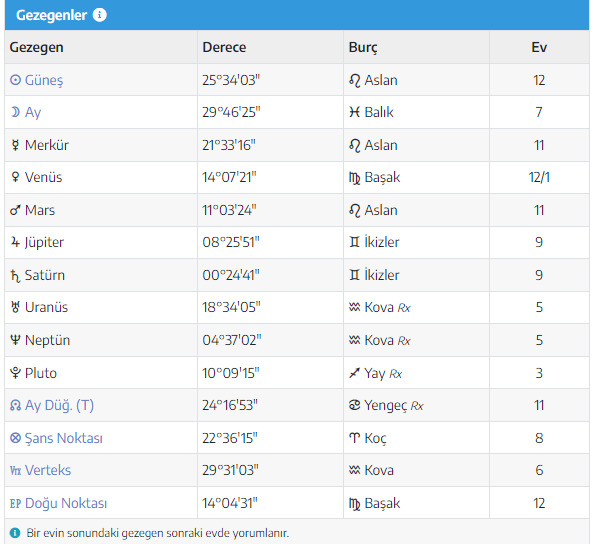The height and width of the screenshot is (544, 594).
Task: Click the Mercury glyph beside Merkür
Action: pos(15,145)
